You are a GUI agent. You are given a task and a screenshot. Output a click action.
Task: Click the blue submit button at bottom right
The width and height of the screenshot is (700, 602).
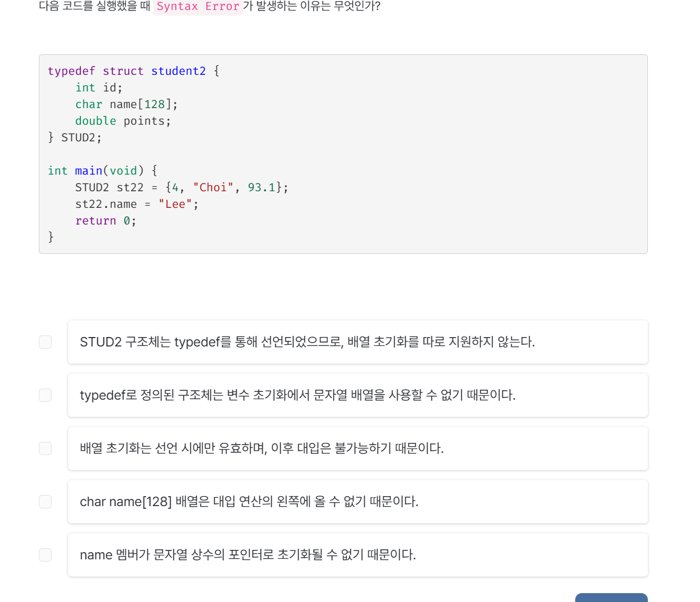click(x=611, y=599)
